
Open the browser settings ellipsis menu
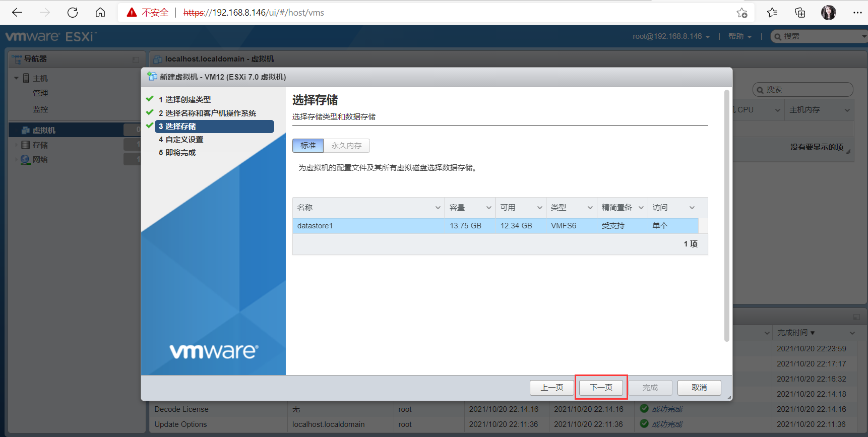(x=857, y=13)
